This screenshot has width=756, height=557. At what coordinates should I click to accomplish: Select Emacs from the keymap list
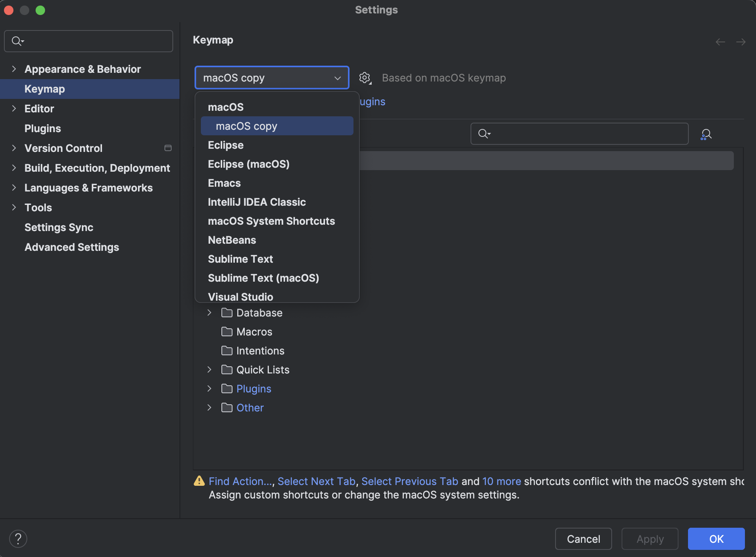(x=224, y=183)
